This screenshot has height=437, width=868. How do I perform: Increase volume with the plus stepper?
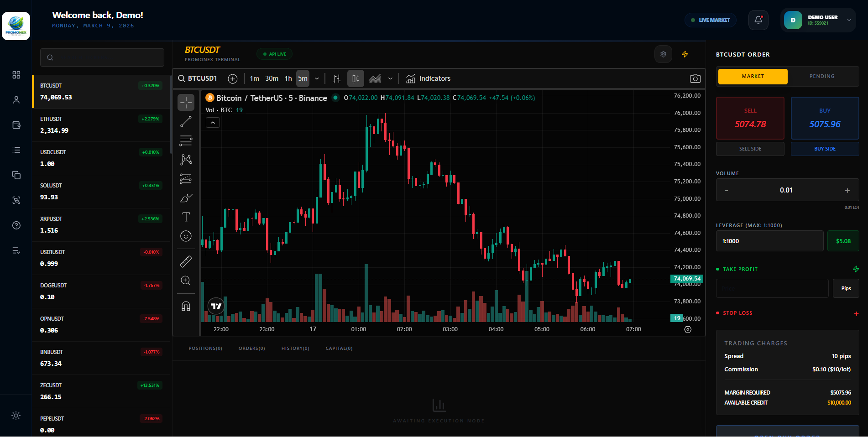coord(847,191)
